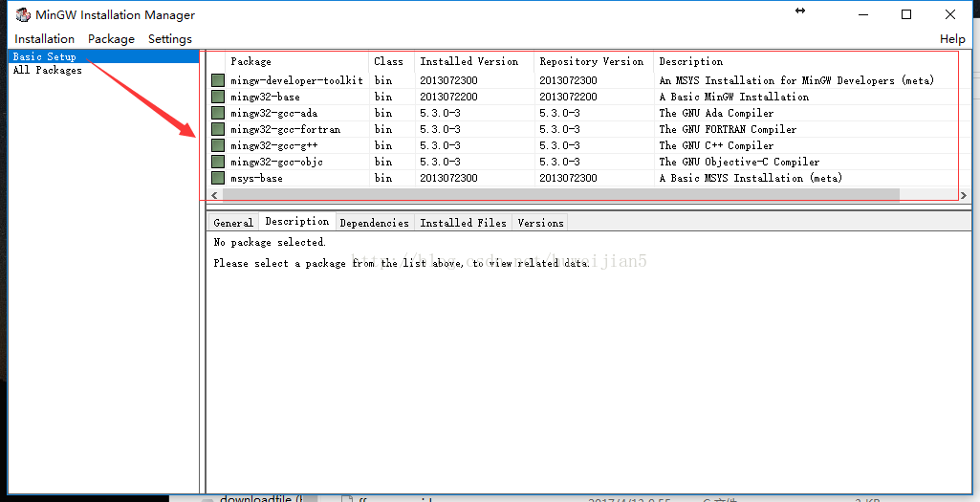Switch to the Versions tab
Viewport: 980px width, 502px height.
540,223
